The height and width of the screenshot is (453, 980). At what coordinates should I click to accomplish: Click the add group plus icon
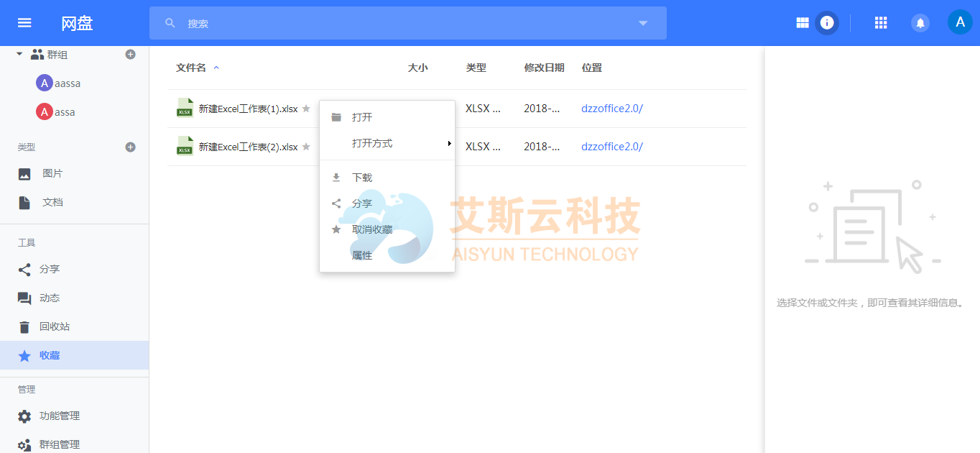[x=130, y=55]
